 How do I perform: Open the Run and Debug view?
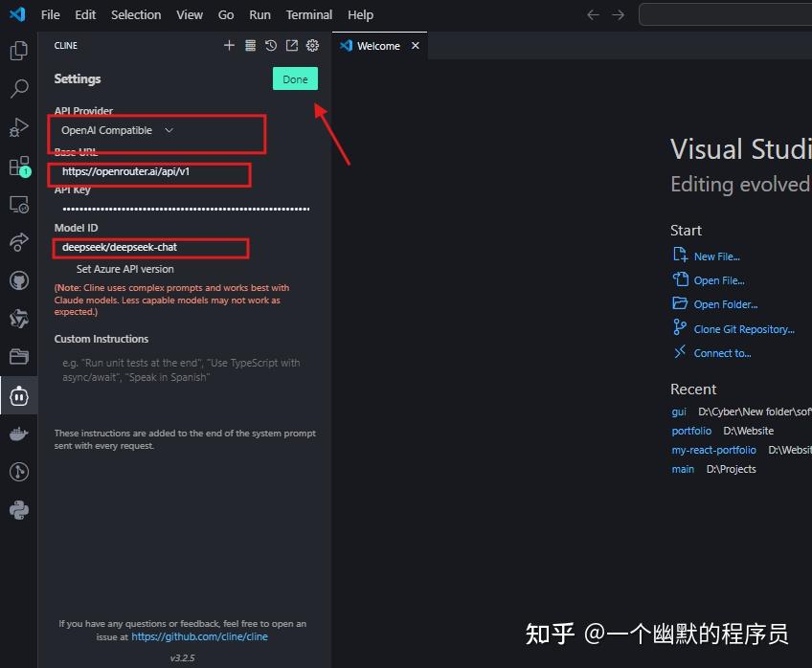(x=19, y=126)
